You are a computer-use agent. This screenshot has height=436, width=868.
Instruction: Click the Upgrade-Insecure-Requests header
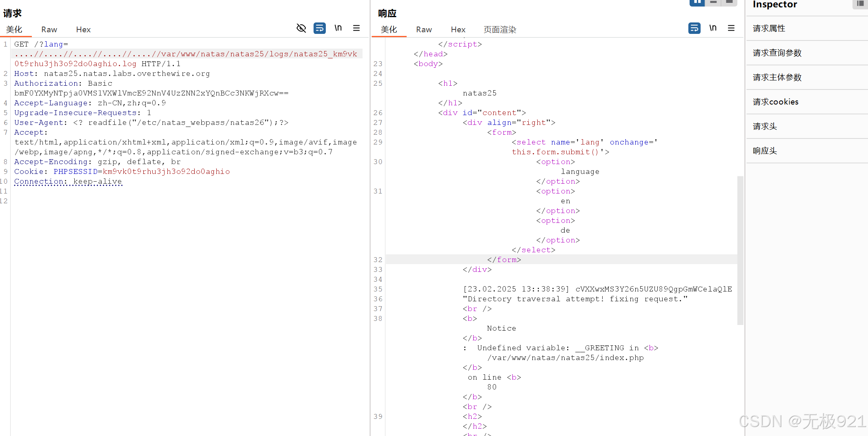(82, 113)
